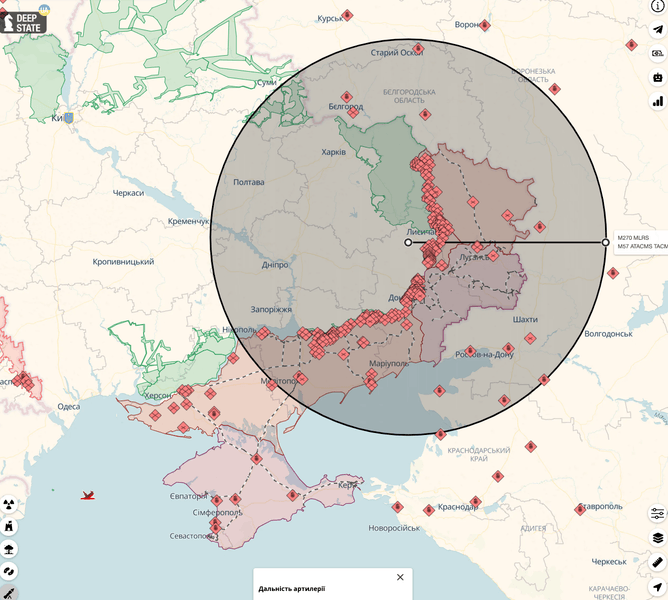
Task: Click the Дальність артилерії panel title
Action: tap(291, 589)
